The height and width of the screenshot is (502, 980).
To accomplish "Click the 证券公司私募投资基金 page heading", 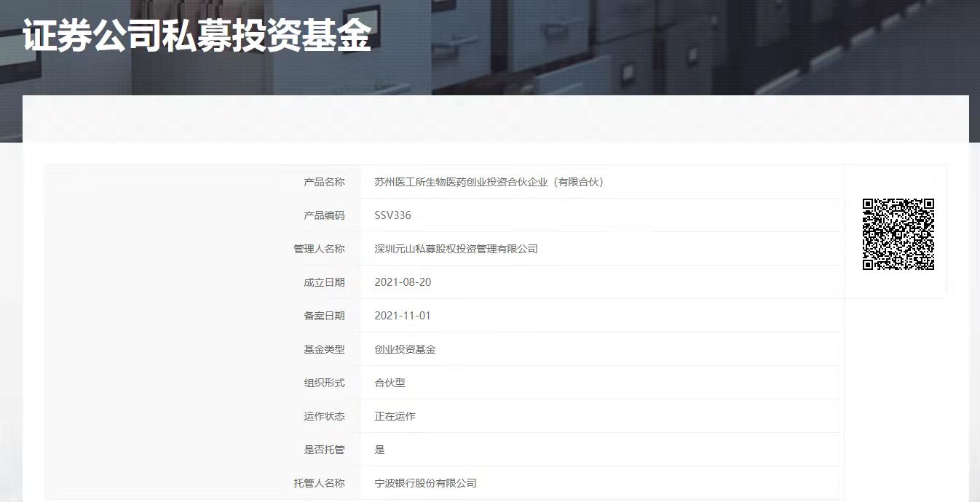I will (x=197, y=35).
